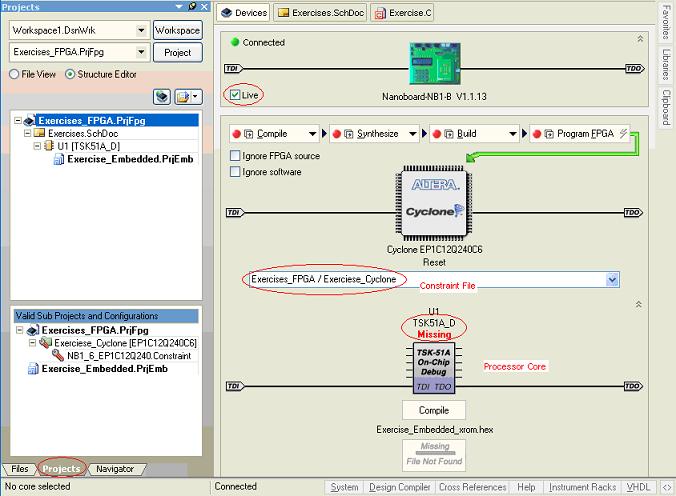676x496 pixels.
Task: Click the Compile button under TSK-51A core
Action: pos(434,410)
